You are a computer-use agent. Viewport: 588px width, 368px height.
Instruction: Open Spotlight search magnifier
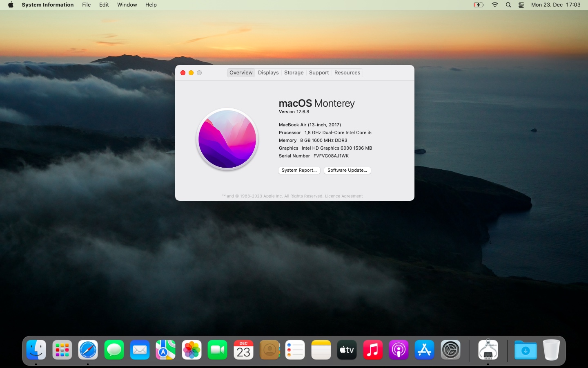pyautogui.click(x=508, y=5)
